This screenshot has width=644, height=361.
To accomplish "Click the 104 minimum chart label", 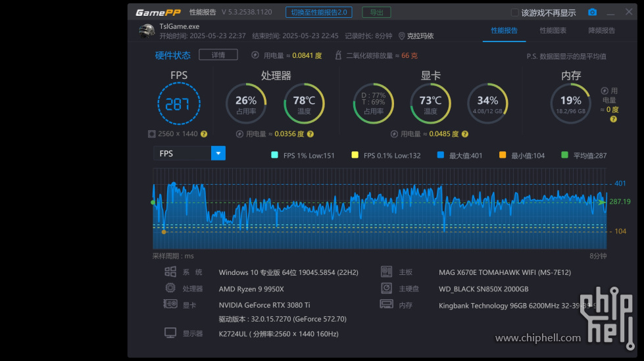I will point(620,231).
